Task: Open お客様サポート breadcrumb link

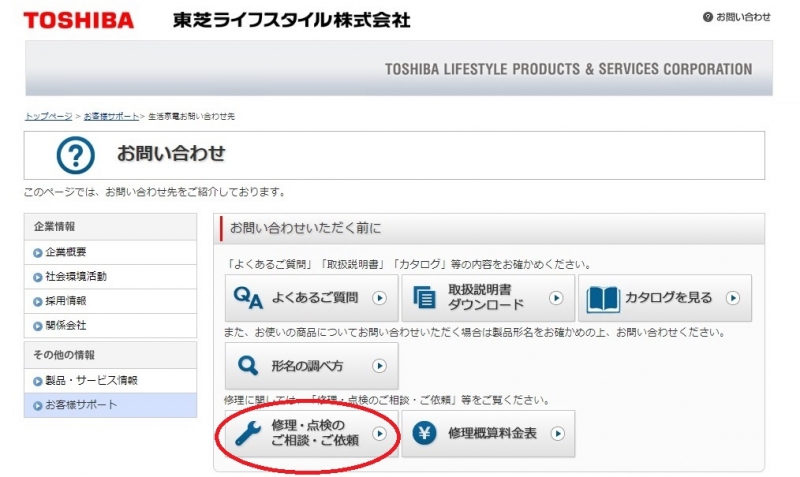Action: pos(111,116)
